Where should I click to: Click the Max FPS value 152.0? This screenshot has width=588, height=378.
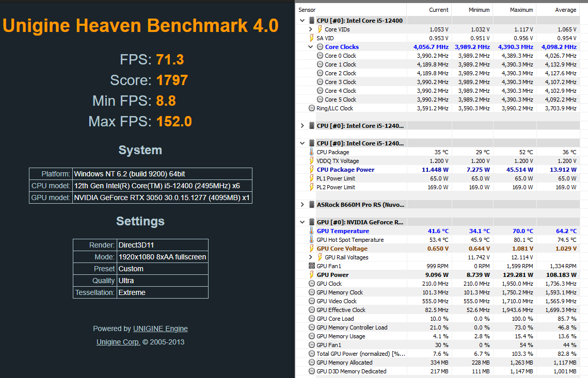coord(174,121)
